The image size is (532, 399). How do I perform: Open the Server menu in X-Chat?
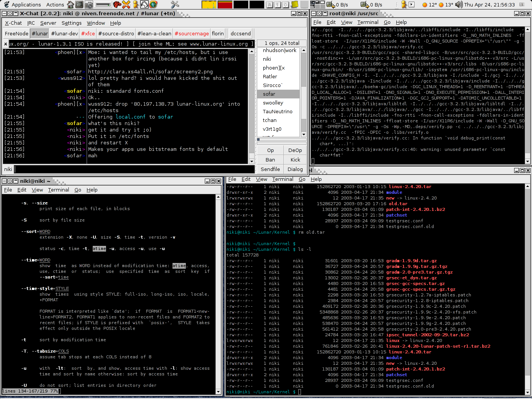[48, 23]
